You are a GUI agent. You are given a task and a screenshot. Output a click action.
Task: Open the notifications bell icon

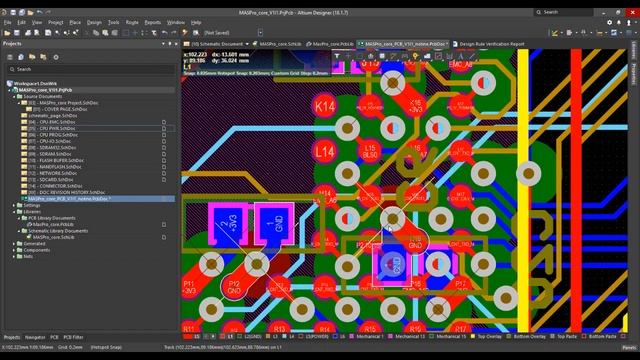click(x=619, y=22)
